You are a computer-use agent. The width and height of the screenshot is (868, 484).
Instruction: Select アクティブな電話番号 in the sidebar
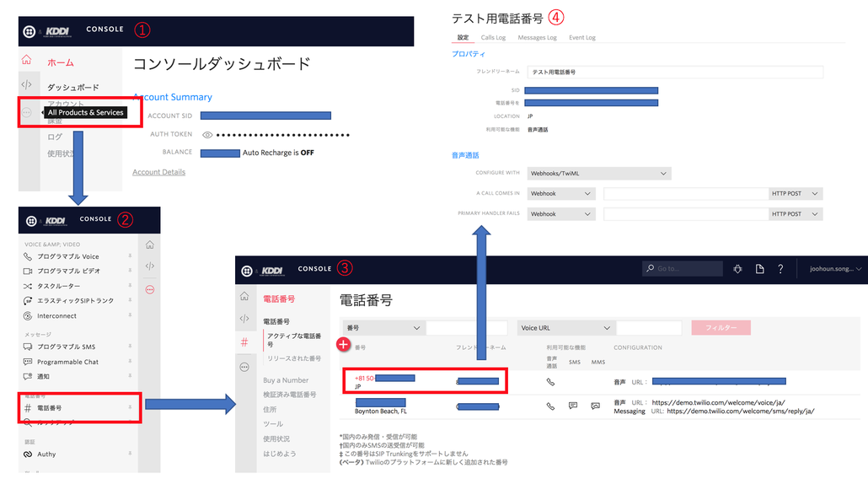click(x=294, y=340)
